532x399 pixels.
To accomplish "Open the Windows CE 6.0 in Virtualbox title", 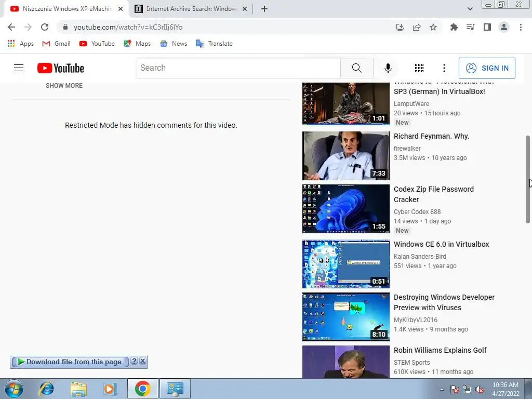I will tap(441, 244).
